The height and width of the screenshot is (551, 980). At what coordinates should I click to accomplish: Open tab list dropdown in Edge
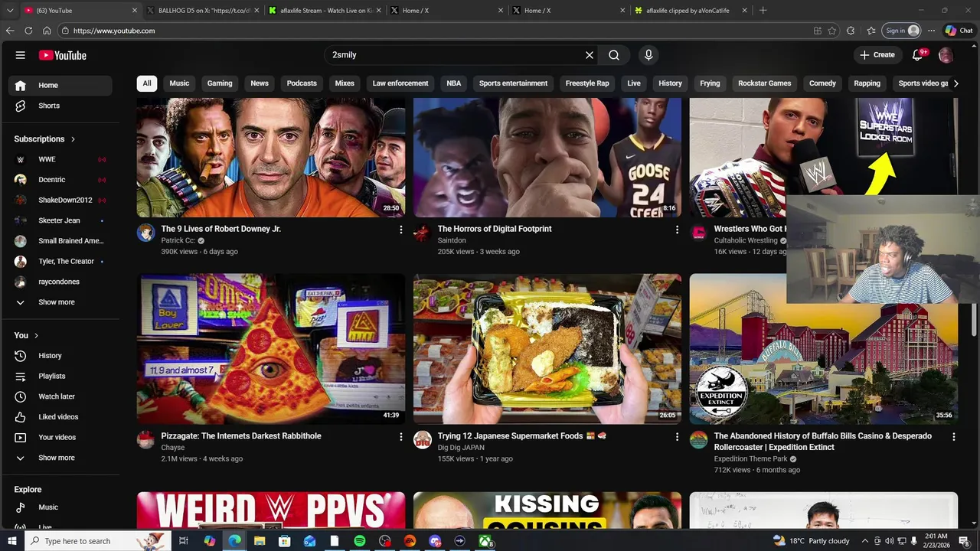(10, 11)
